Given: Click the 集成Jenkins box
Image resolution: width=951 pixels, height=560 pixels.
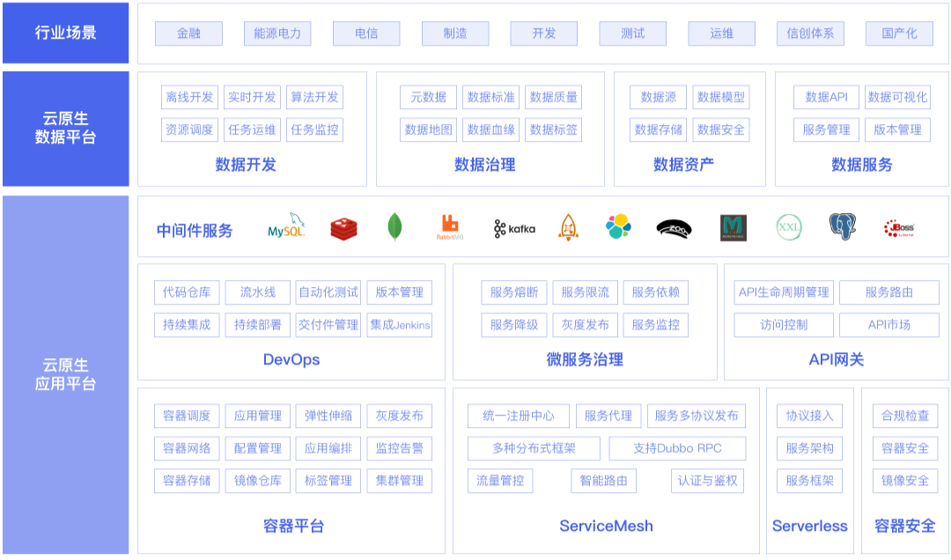Looking at the screenshot, I should pyautogui.click(x=400, y=325).
